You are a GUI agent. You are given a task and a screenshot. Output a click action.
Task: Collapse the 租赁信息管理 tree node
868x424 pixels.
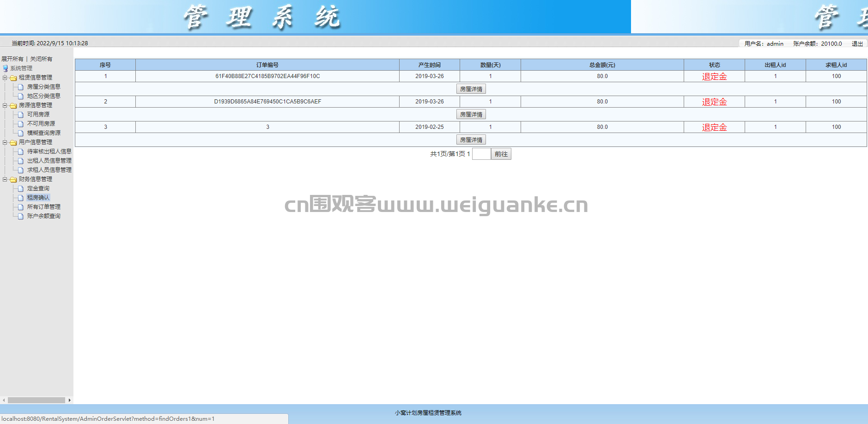click(x=5, y=78)
